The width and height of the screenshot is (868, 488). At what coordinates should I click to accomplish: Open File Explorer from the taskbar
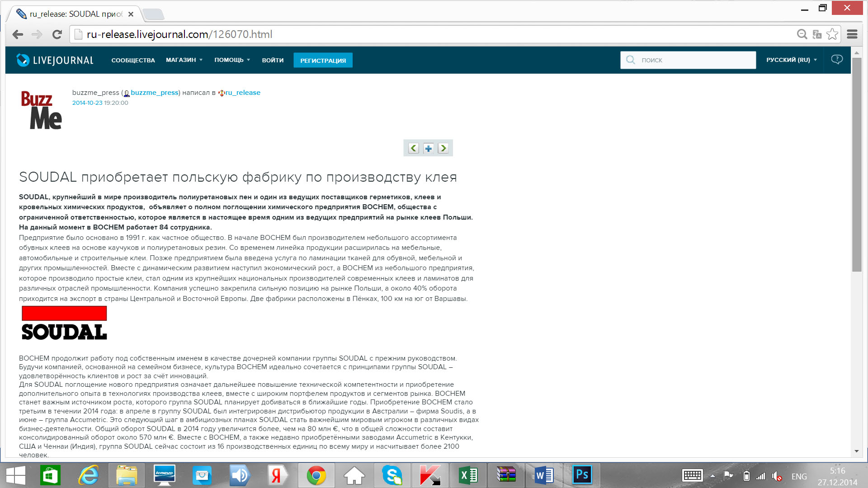click(126, 475)
